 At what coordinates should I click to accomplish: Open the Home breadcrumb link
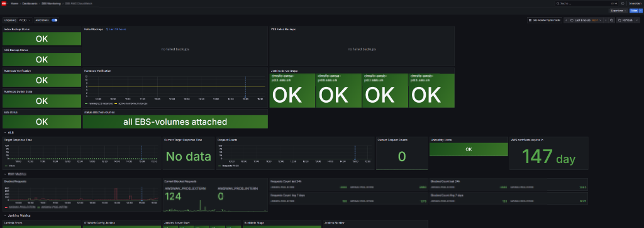coord(15,3)
